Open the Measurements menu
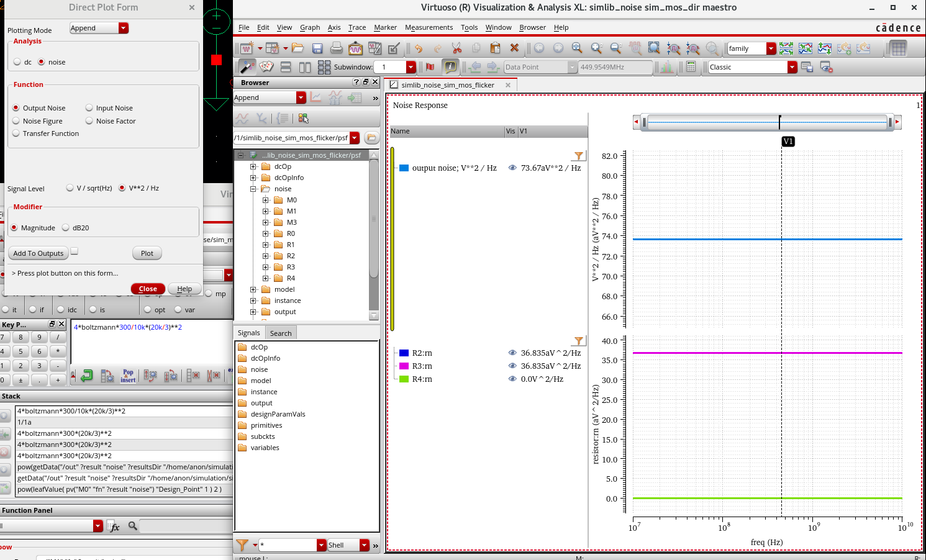Viewport: 926px width, 560px height. (x=429, y=27)
